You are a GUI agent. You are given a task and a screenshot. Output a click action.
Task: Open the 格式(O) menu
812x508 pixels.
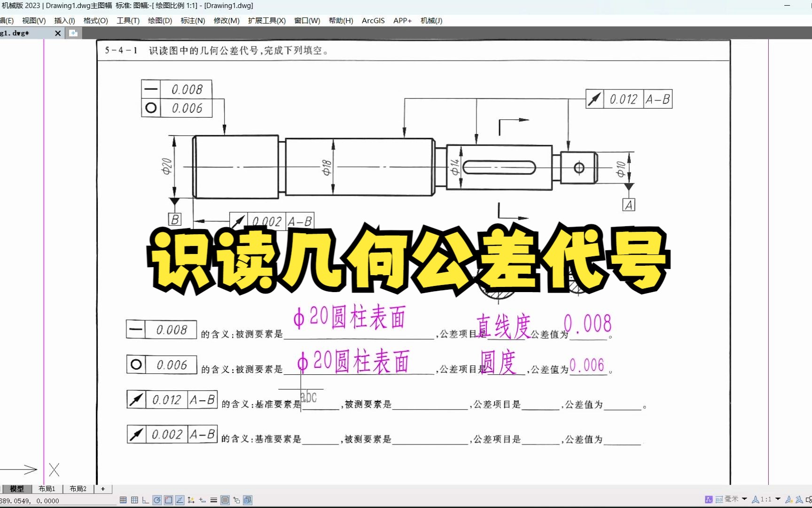pos(95,21)
